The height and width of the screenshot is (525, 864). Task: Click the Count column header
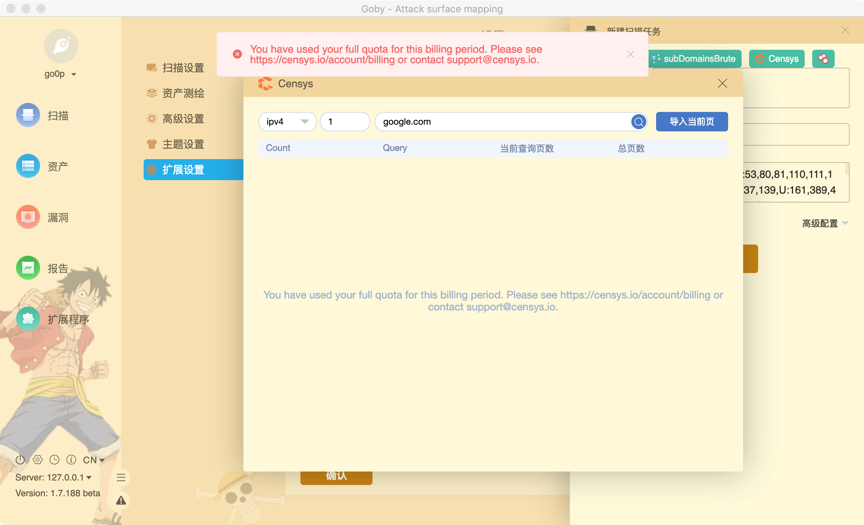[x=278, y=148]
